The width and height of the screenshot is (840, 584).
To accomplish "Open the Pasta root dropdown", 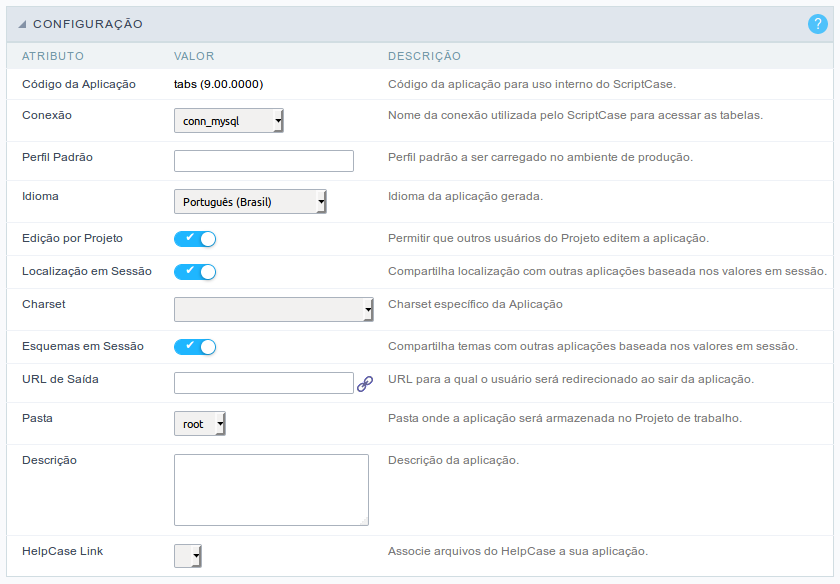I will [200, 423].
